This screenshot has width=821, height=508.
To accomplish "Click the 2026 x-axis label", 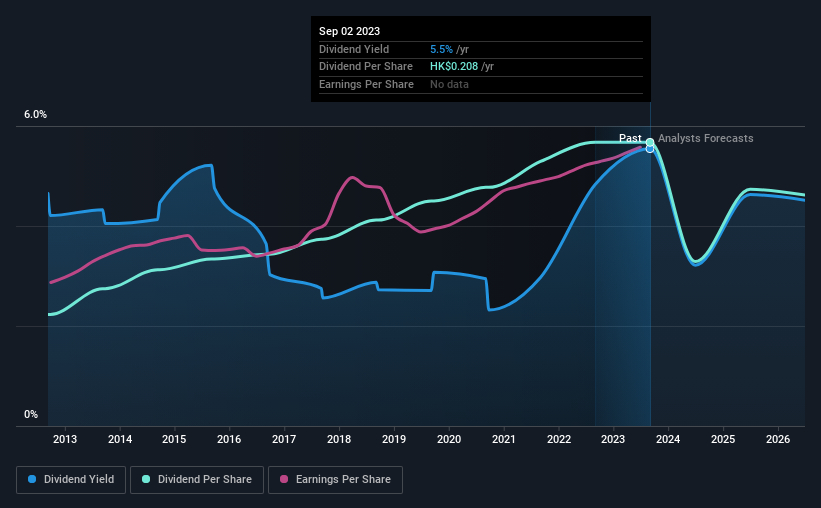I will click(x=778, y=439).
